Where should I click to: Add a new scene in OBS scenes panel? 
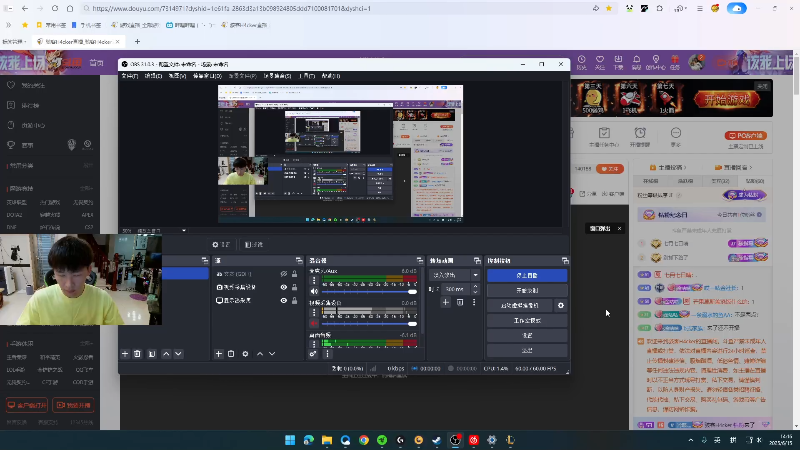click(x=125, y=354)
